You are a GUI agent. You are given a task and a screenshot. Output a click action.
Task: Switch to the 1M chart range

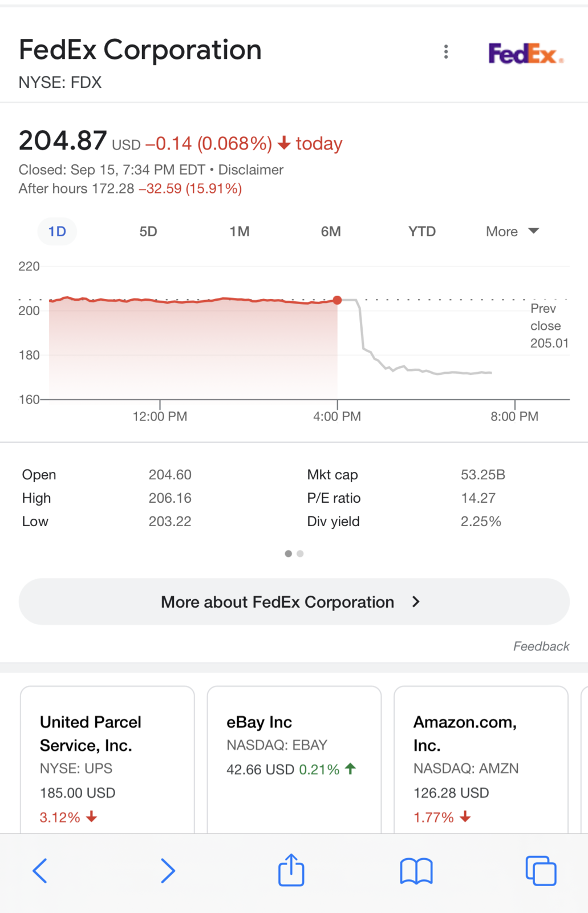click(x=240, y=232)
